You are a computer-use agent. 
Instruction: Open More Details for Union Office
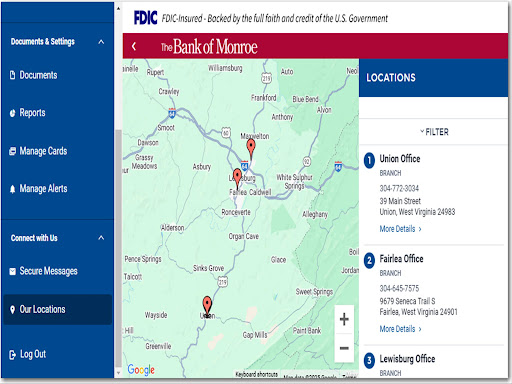tap(400, 229)
